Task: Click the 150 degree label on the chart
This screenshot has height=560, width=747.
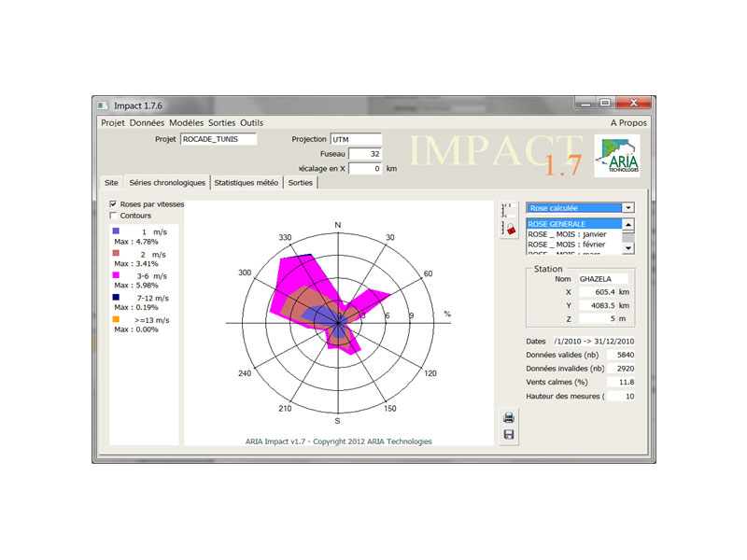Action: pyautogui.click(x=389, y=408)
